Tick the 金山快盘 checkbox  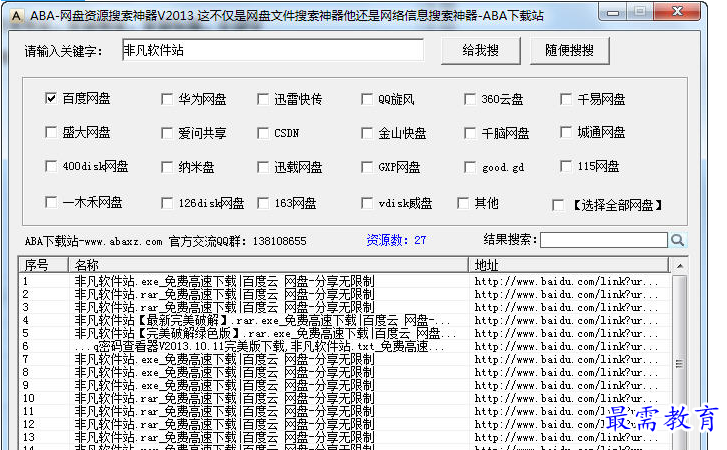coord(367,133)
